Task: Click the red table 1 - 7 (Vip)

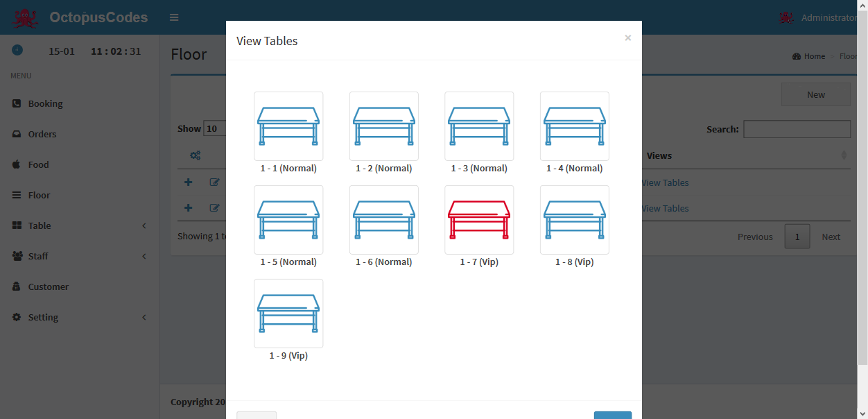Action: coord(479,220)
